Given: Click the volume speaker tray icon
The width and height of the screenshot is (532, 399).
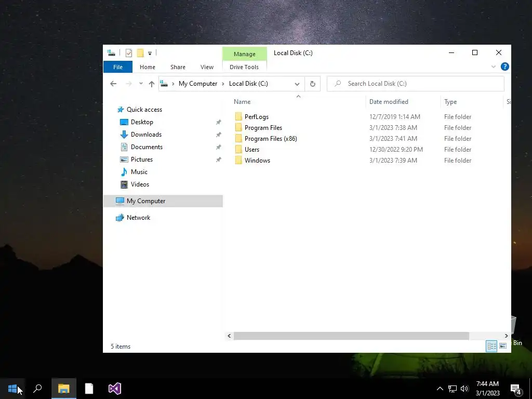Looking at the screenshot, I should (464, 389).
